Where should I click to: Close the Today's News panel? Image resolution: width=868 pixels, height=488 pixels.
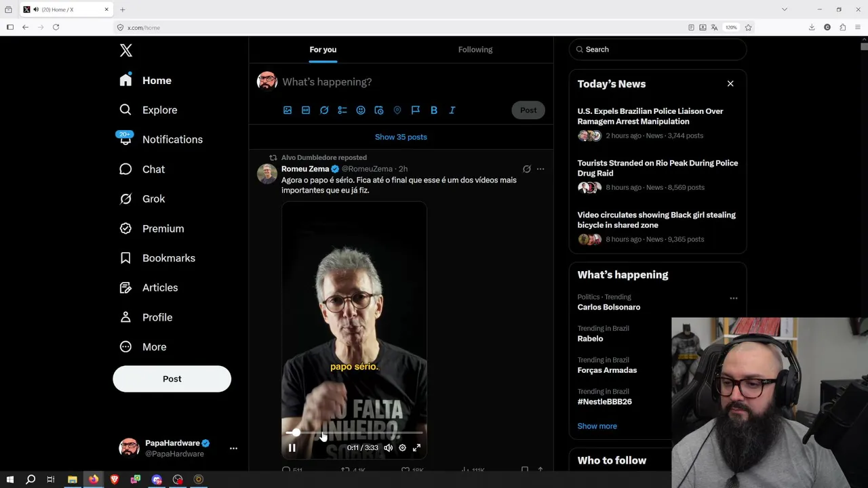pos(730,84)
